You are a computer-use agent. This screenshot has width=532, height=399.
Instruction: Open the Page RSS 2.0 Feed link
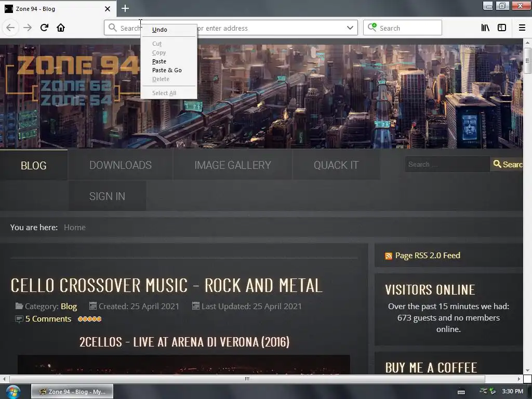pos(428,256)
